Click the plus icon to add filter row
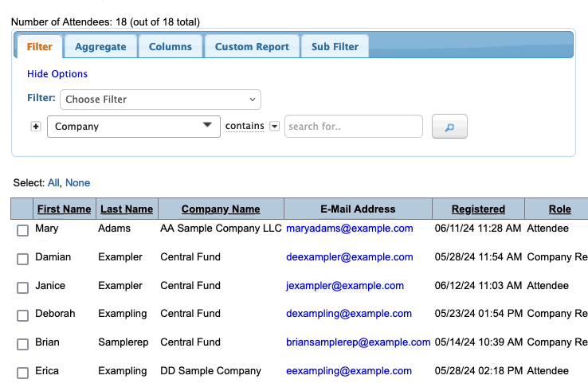The height and width of the screenshot is (387, 588). point(36,127)
